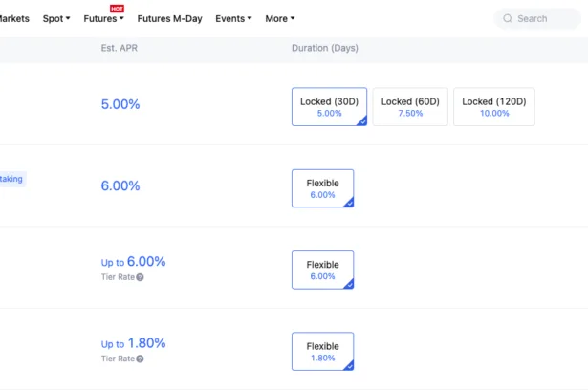The width and height of the screenshot is (588, 392).
Task: Click the Tier Rate help icon under Up to 6.00%
Action: [x=140, y=277]
